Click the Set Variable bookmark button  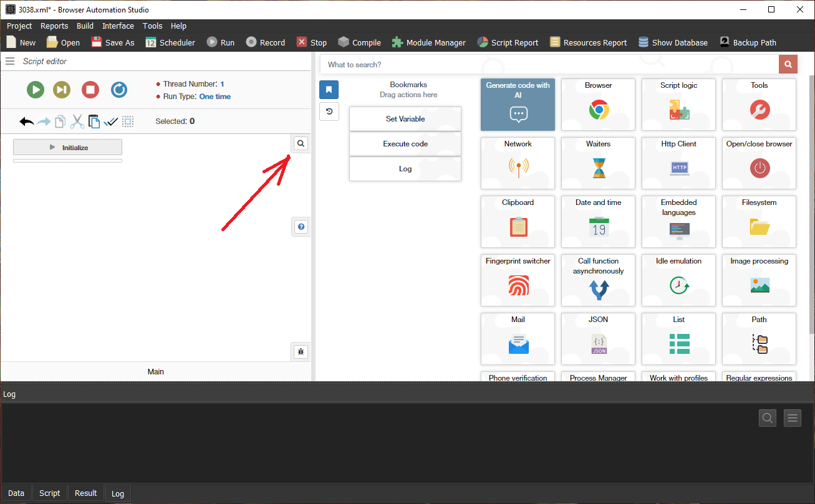[x=405, y=119]
